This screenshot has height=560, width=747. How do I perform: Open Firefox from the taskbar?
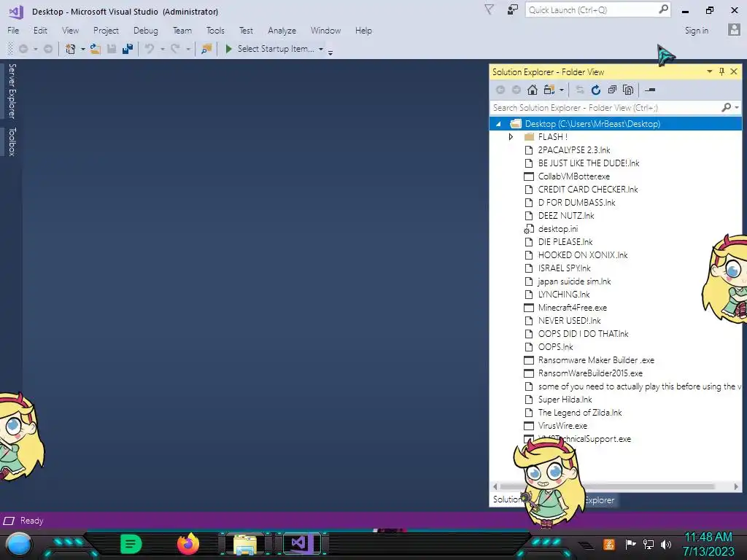coord(187,544)
